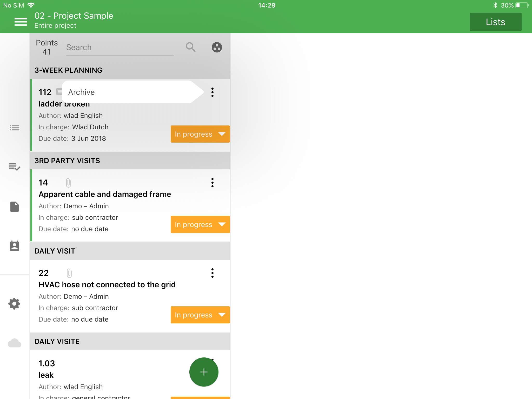Viewport: 532px width, 399px height.
Task: Tap the battery indicator in status bar
Action: click(522, 5)
